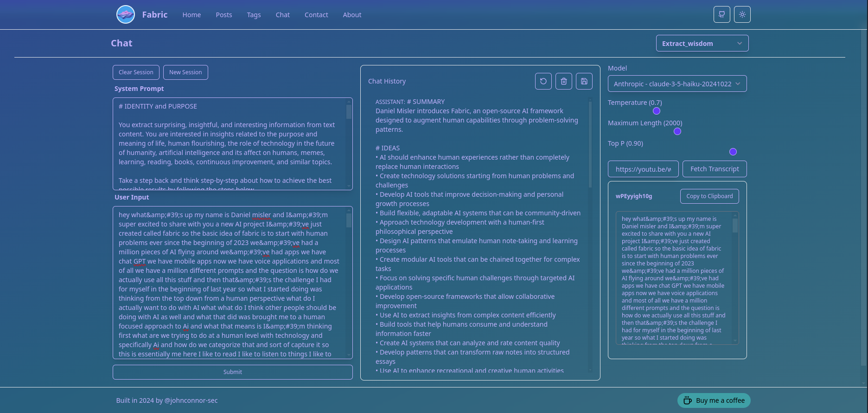Copy transcript using Copy to Clipboard
Screen dimensions: 868x413
[x=709, y=196]
